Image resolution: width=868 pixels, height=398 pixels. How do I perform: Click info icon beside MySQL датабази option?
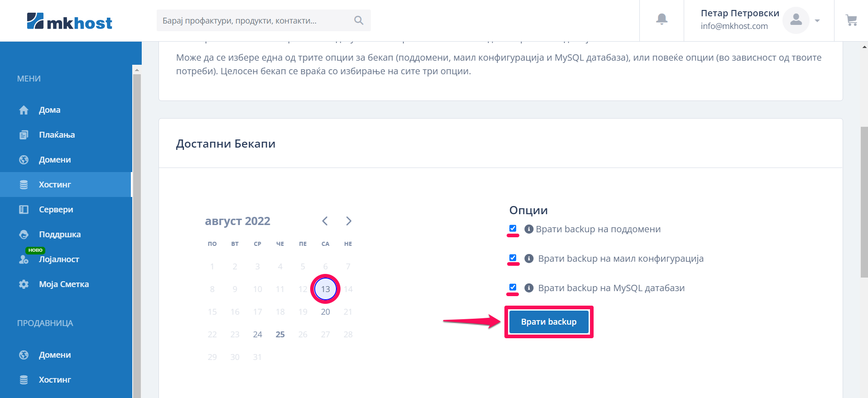point(528,288)
